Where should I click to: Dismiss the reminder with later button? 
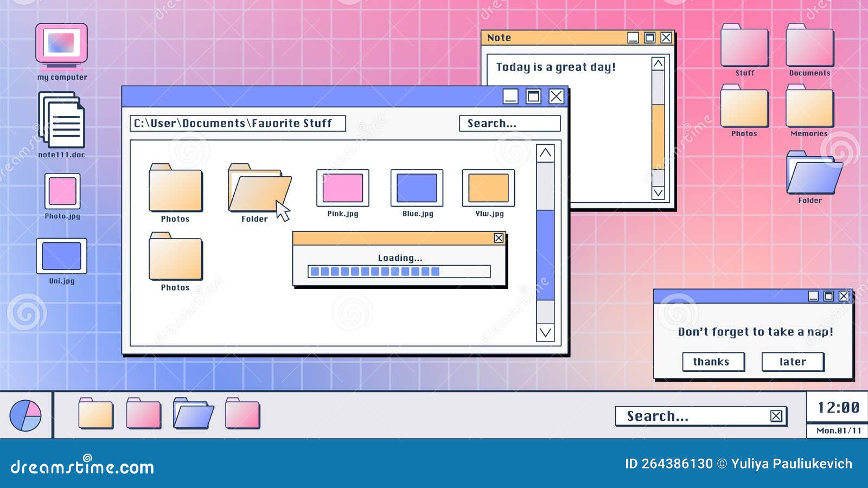tap(793, 362)
